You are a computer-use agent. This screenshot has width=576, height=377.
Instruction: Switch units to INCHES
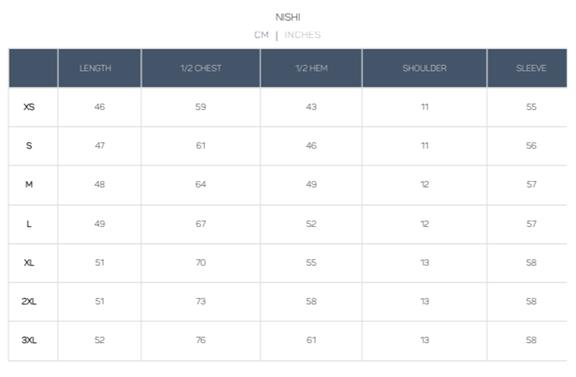302,35
